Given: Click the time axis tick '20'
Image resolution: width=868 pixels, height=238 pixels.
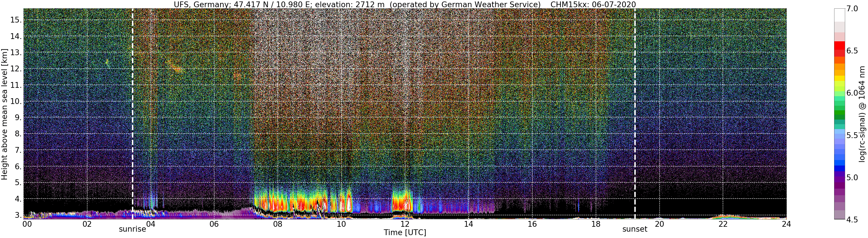Looking at the screenshot, I should tap(659, 224).
